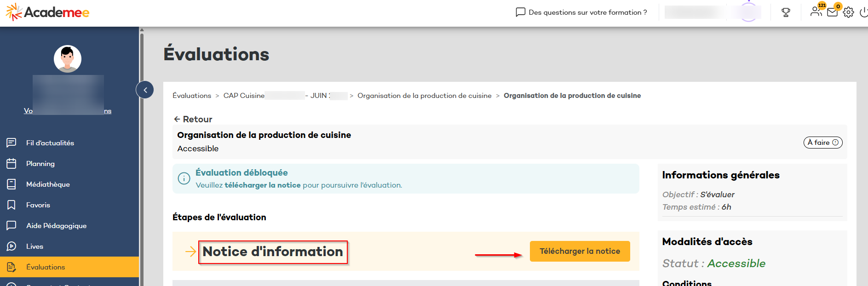
Task: Click 'Des questions sur votre formation ?'
Action: [581, 12]
